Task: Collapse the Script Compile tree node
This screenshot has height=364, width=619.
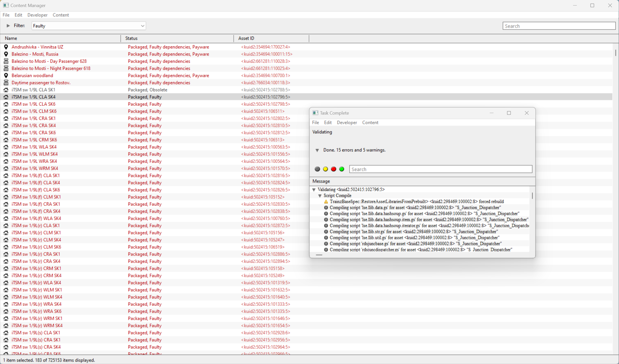Action: (320, 196)
